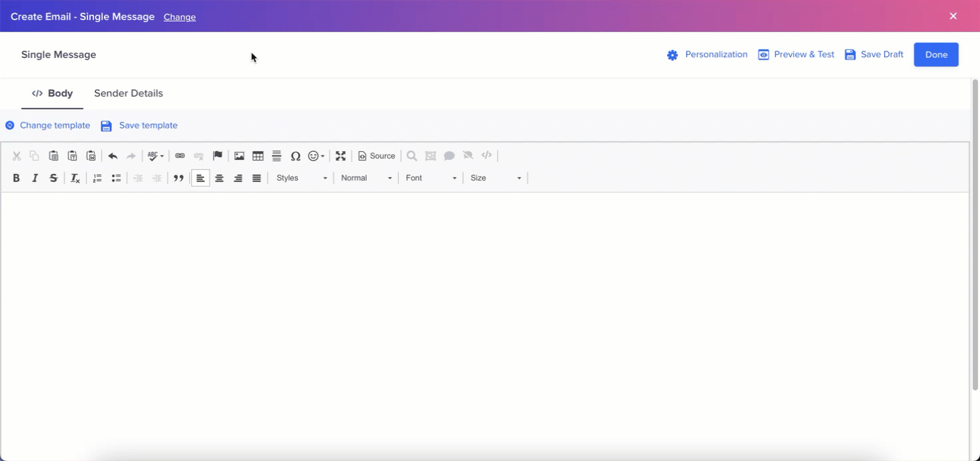Viewport: 980px width, 461px height.
Task: Insert a special character with Omega icon
Action: [295, 156]
